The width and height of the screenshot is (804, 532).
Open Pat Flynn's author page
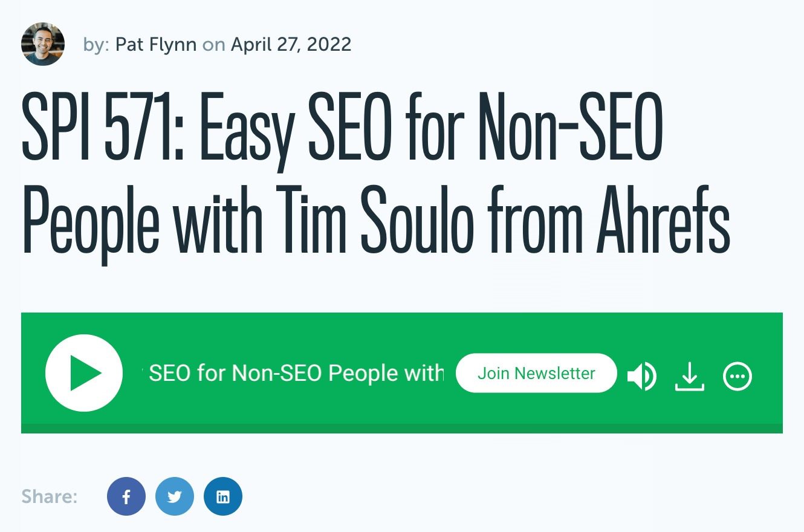tap(155, 44)
